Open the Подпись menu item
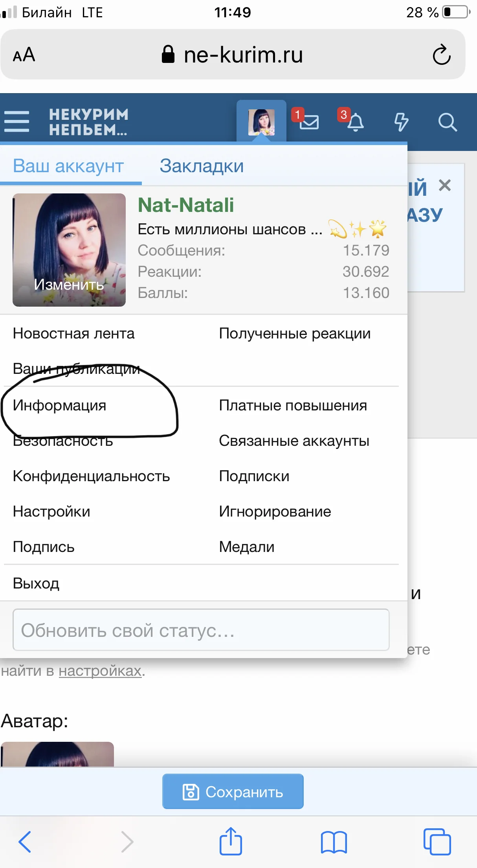This screenshot has height=868, width=477. coord(44,547)
